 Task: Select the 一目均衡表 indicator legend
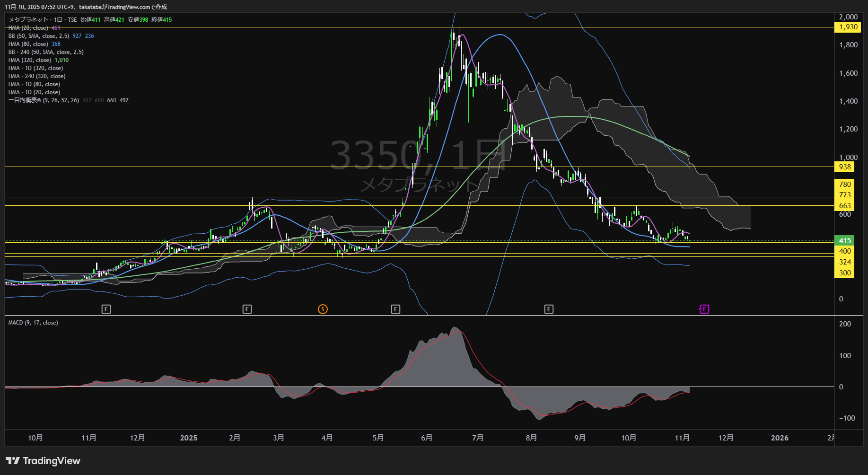click(44, 100)
